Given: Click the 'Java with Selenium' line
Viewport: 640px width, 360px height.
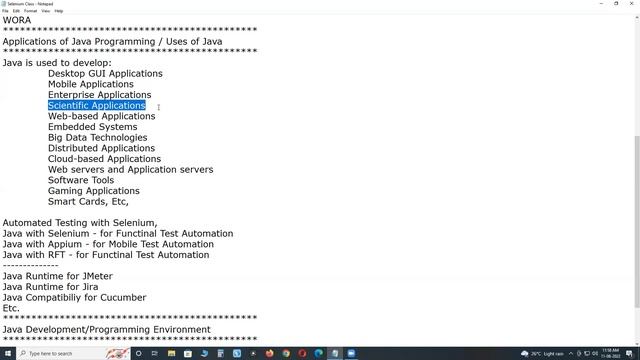Looking at the screenshot, I should coord(118,233).
